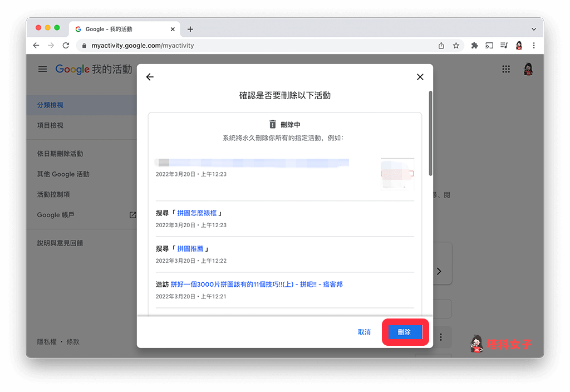Image resolution: width=570 pixels, height=392 pixels.
Task: Go back using the dialog's arrow icon
Action: click(x=150, y=77)
